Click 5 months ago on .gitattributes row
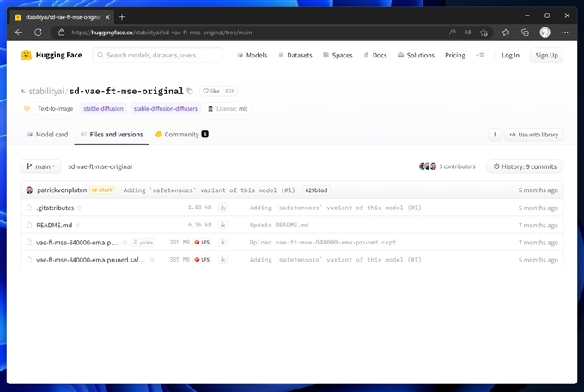The width and height of the screenshot is (584, 392). click(538, 208)
